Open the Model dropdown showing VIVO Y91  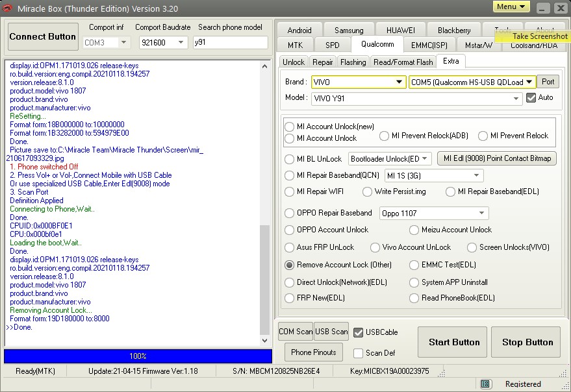point(516,98)
